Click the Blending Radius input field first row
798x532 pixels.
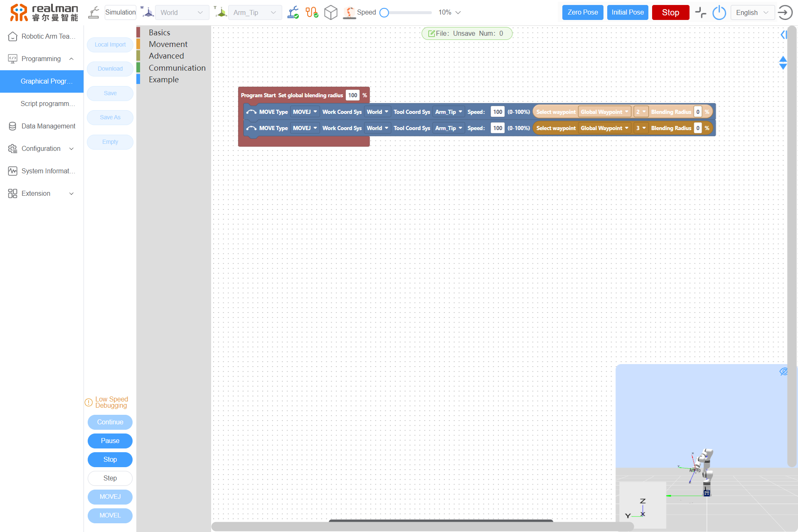[698, 112]
